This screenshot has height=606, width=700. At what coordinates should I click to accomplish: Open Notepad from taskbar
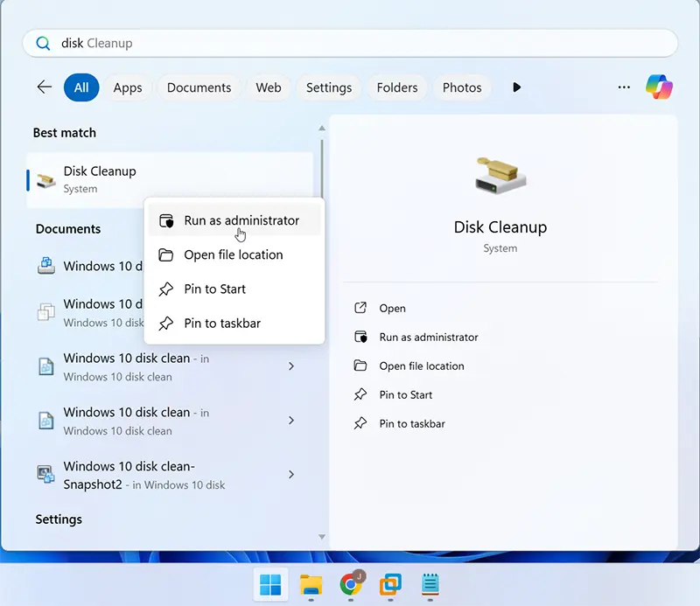tap(430, 585)
